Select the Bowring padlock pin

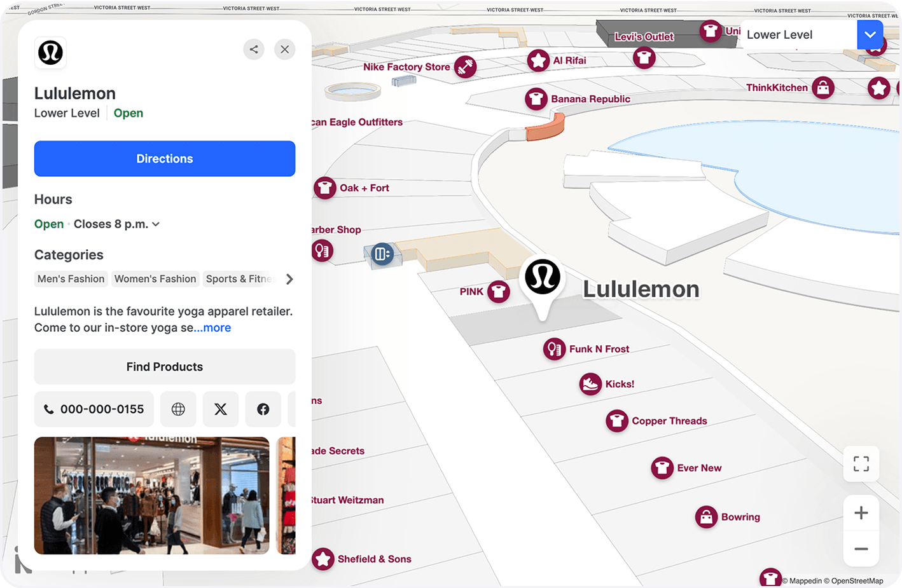tap(707, 517)
